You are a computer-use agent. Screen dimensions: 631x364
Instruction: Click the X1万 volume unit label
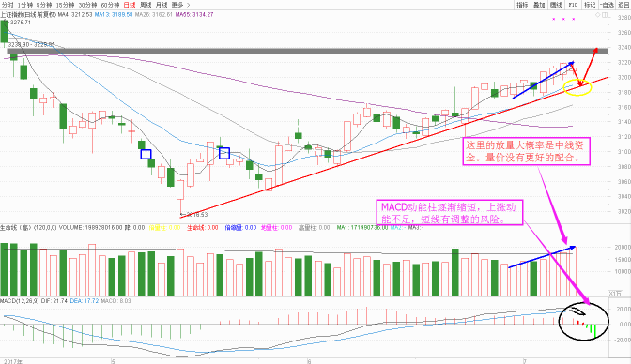[615, 294]
